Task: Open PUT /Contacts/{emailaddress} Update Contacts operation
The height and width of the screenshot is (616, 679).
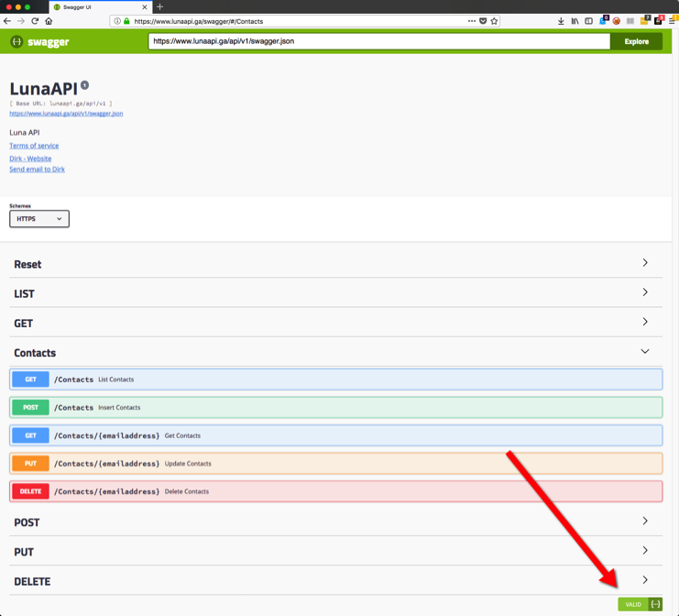Action: pos(335,464)
